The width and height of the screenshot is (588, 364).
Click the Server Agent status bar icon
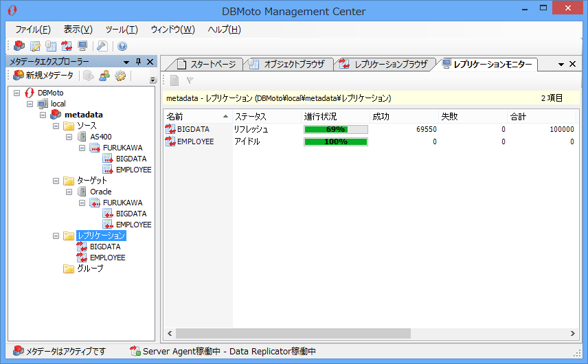tap(135, 351)
